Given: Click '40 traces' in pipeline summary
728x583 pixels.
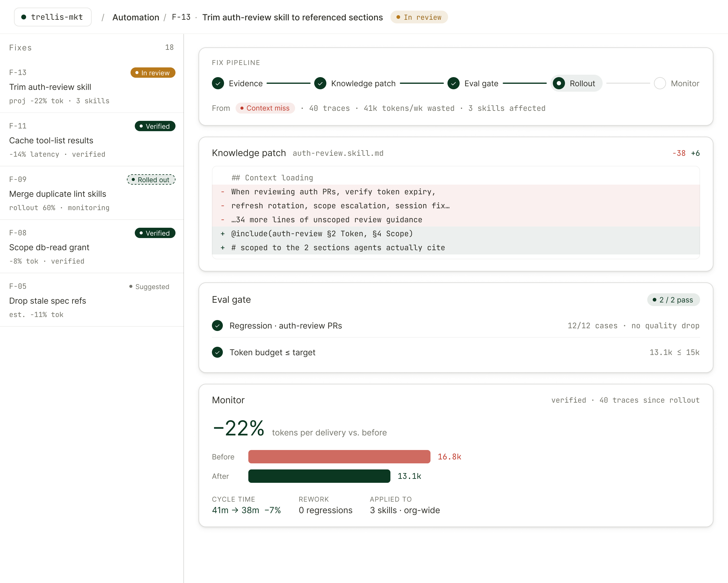Looking at the screenshot, I should pyautogui.click(x=329, y=108).
